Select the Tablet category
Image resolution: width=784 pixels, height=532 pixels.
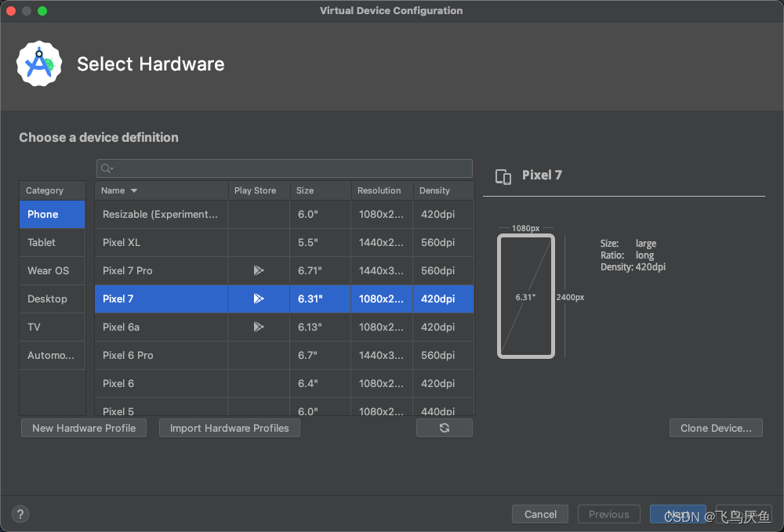tap(53, 242)
